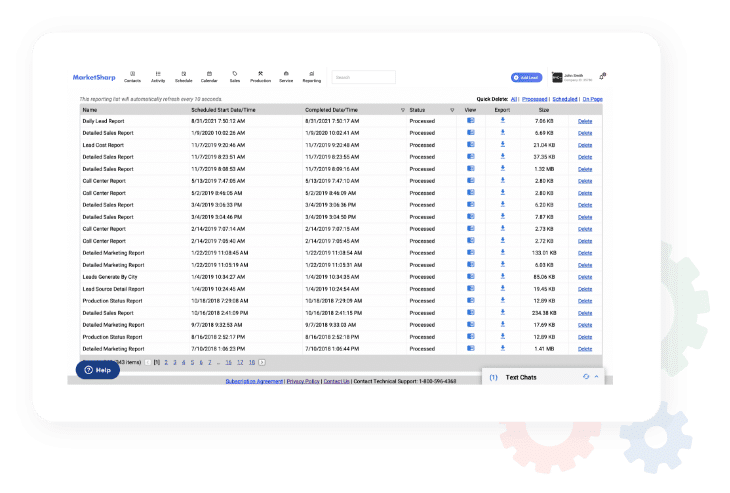Open the Sales menu

tap(235, 77)
